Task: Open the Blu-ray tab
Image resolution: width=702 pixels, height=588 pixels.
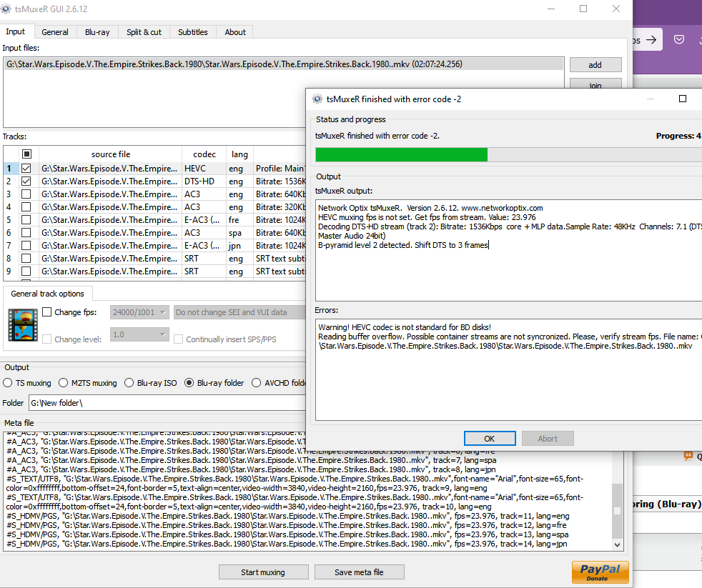Action: 97,32
